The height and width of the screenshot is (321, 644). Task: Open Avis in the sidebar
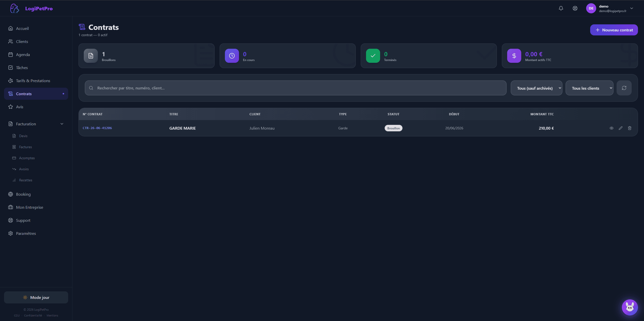click(x=36, y=107)
